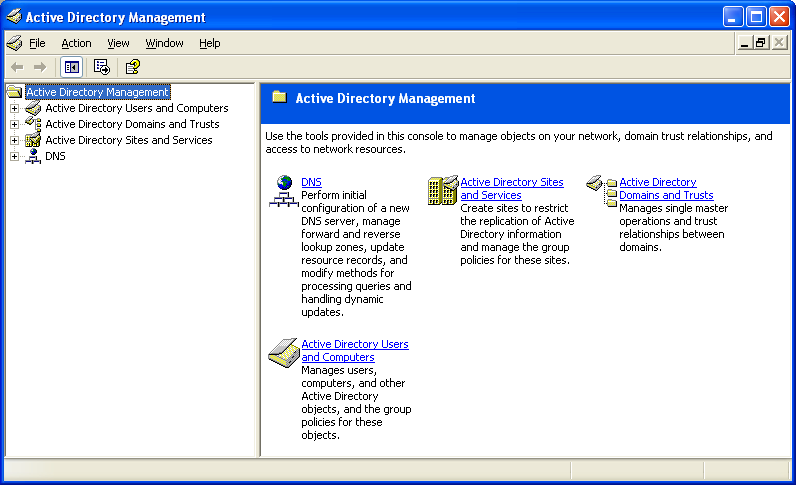796x485 pixels.
Task: Click the root folder icon in tree
Action: [14, 92]
